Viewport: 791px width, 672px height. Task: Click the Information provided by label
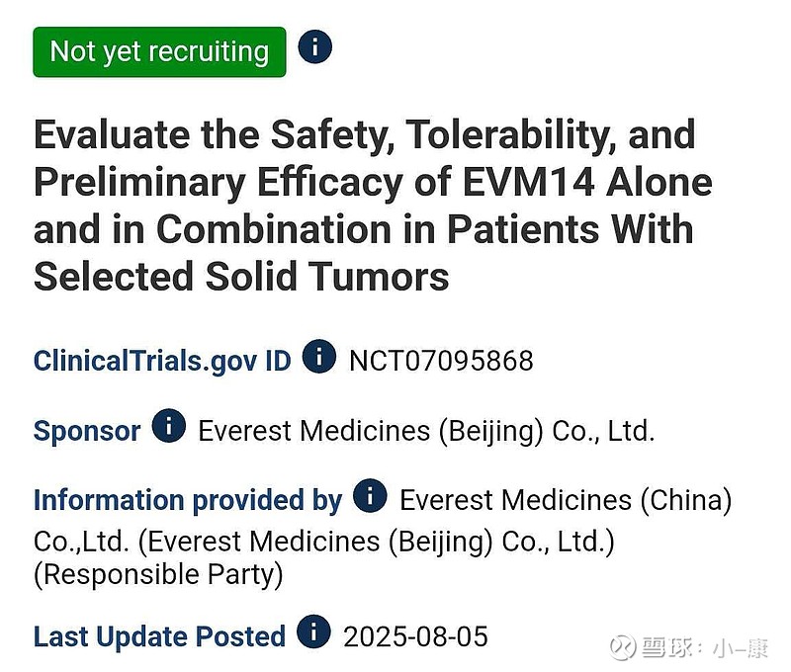[188, 501]
